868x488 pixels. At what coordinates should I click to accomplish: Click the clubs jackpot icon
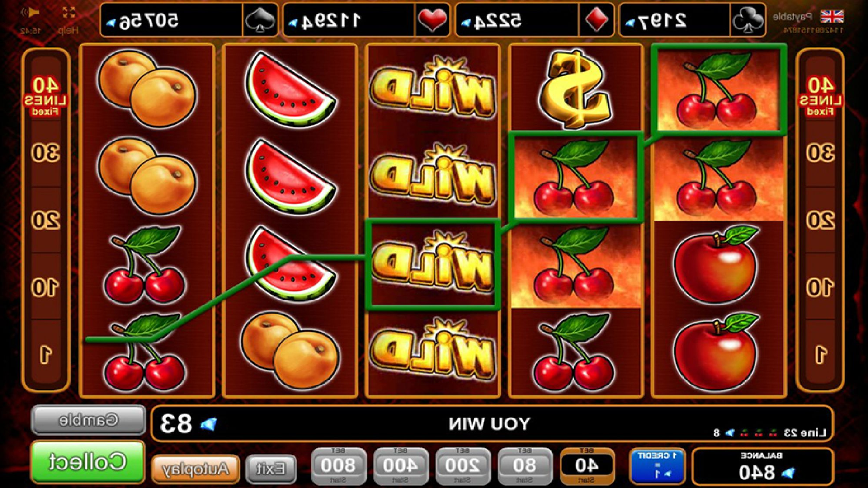(x=747, y=20)
